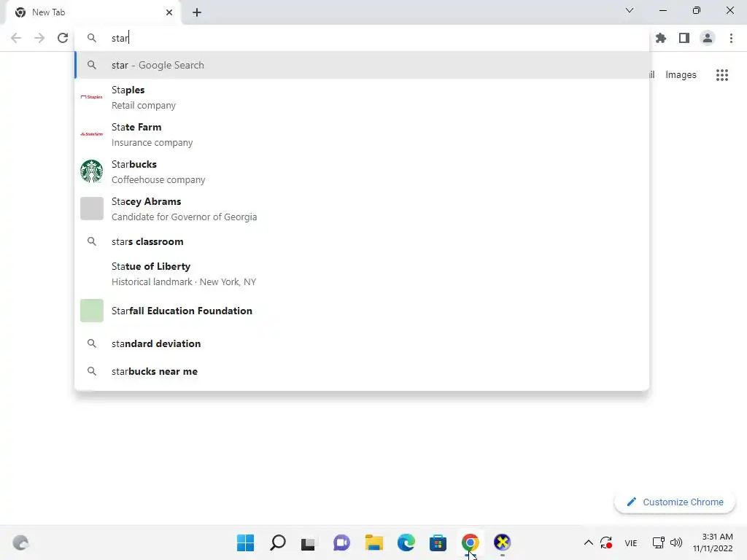Image resolution: width=747 pixels, height=560 pixels.
Task: Go forward using the forward arrow
Action: pos(39,38)
